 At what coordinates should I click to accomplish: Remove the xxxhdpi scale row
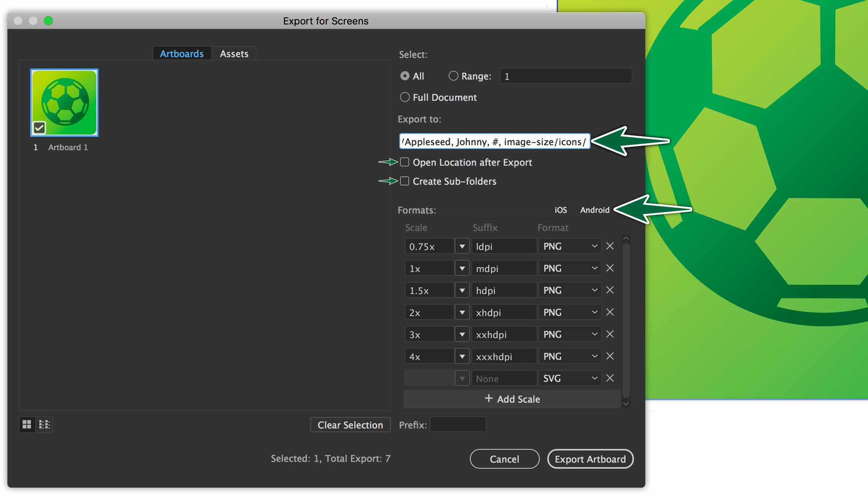pyautogui.click(x=610, y=356)
